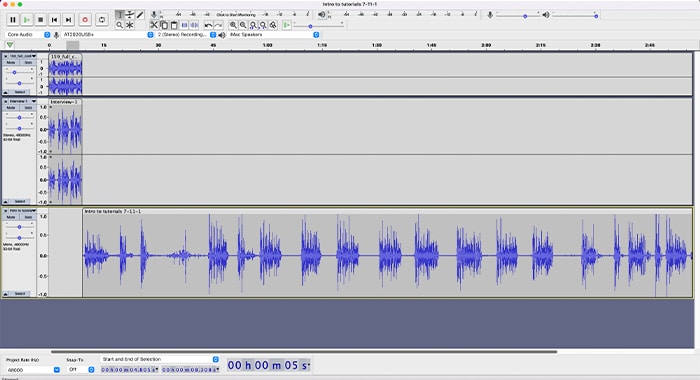Adjust gain slider of the first track
Viewport: 700px width, 380px height.
19,72
